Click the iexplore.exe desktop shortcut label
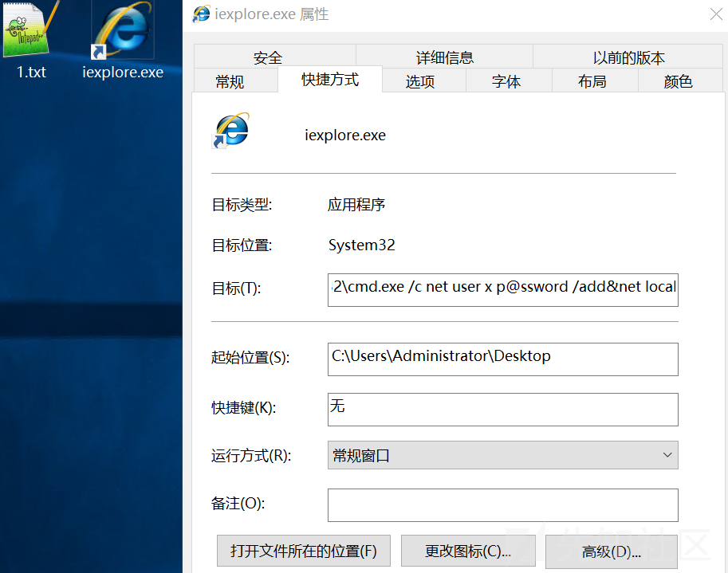Viewport: 728px width, 573px height. pos(123,72)
